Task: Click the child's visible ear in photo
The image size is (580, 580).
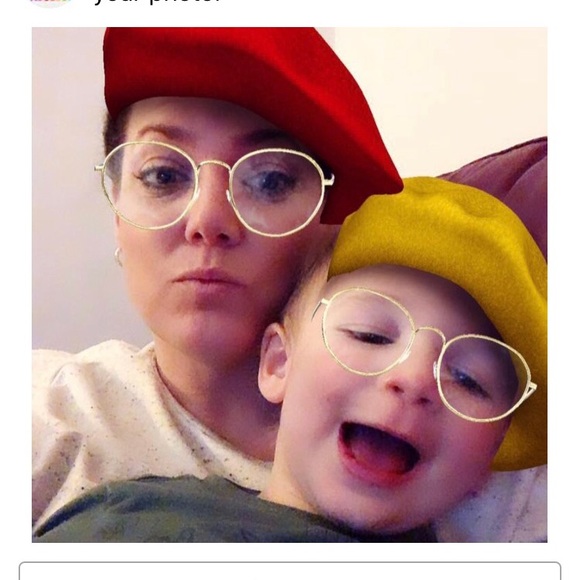Action: pyautogui.click(x=273, y=362)
